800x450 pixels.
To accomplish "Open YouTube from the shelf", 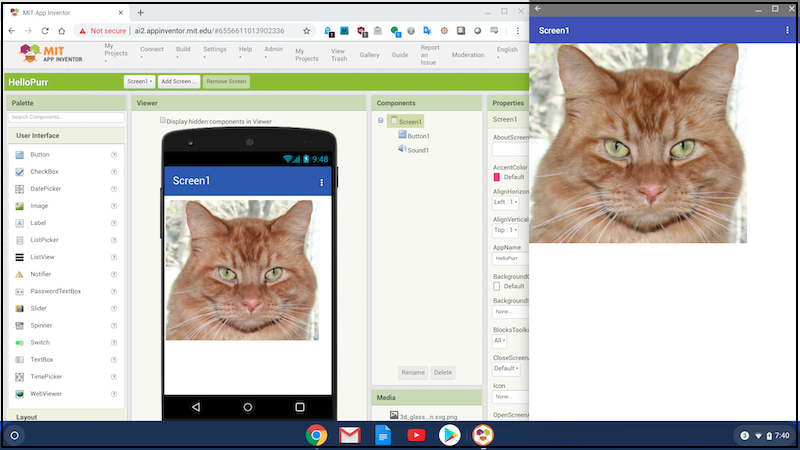I will 416,435.
